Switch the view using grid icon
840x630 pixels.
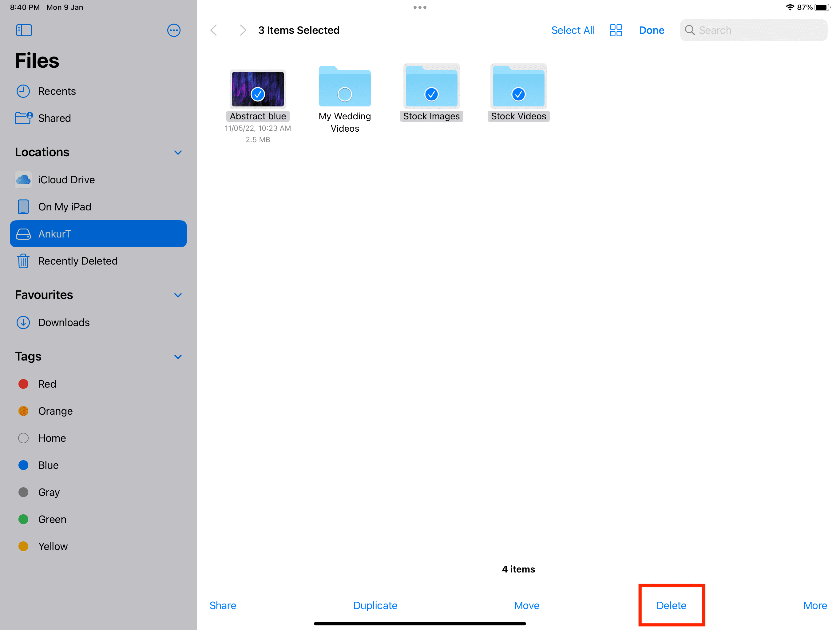tap(616, 30)
